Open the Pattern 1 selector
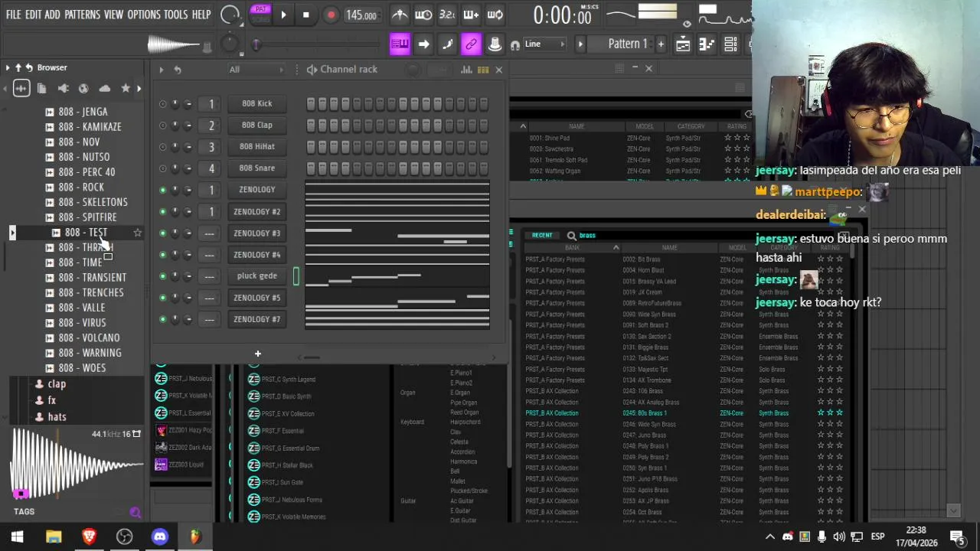 point(627,44)
